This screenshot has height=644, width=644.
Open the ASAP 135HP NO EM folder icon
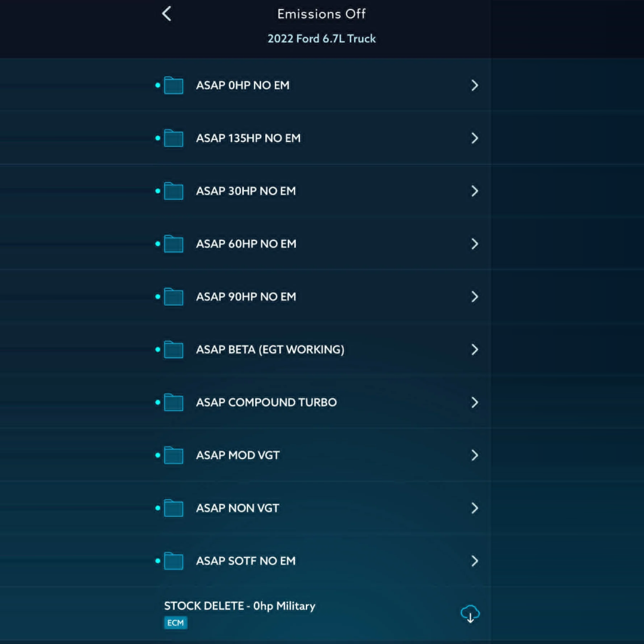coord(174,138)
